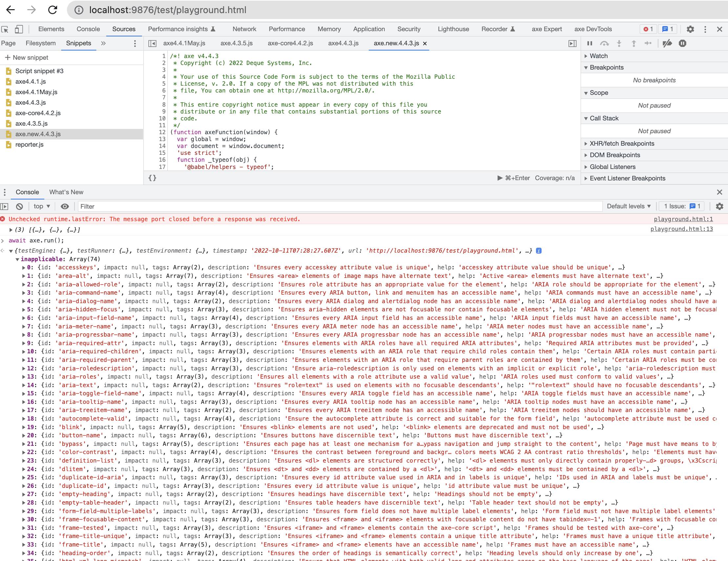Reload the page in the browser
This screenshot has height=561, width=728.
click(x=53, y=10)
